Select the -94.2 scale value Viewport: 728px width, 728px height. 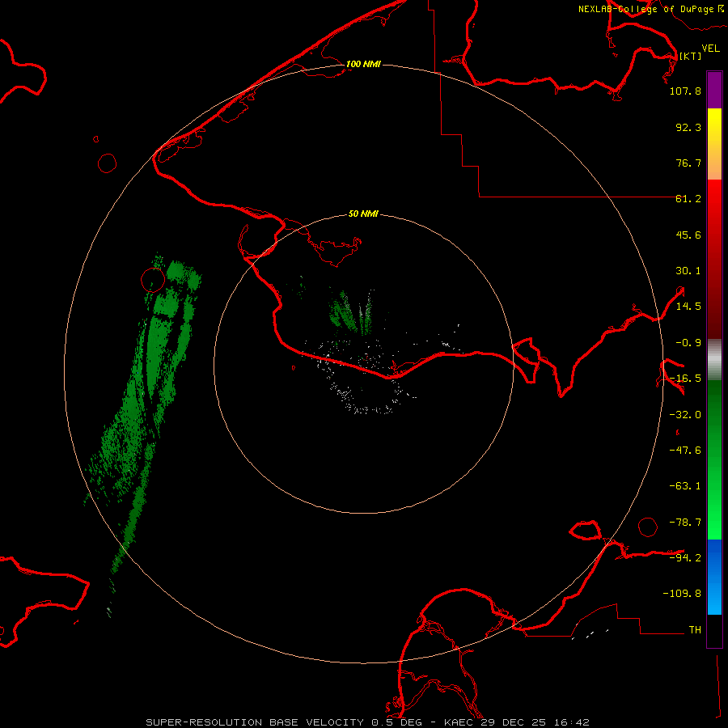(685, 557)
